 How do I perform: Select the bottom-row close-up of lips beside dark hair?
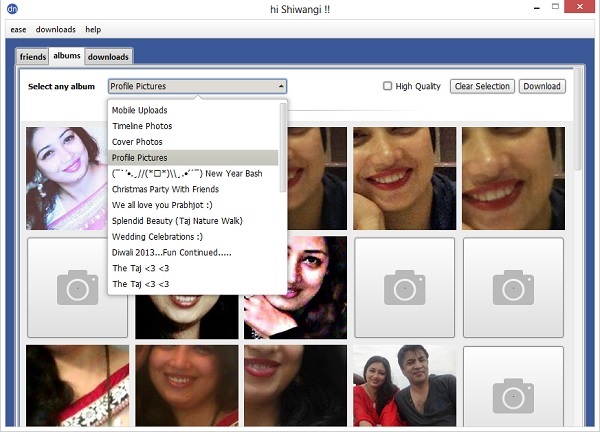pos(296,386)
